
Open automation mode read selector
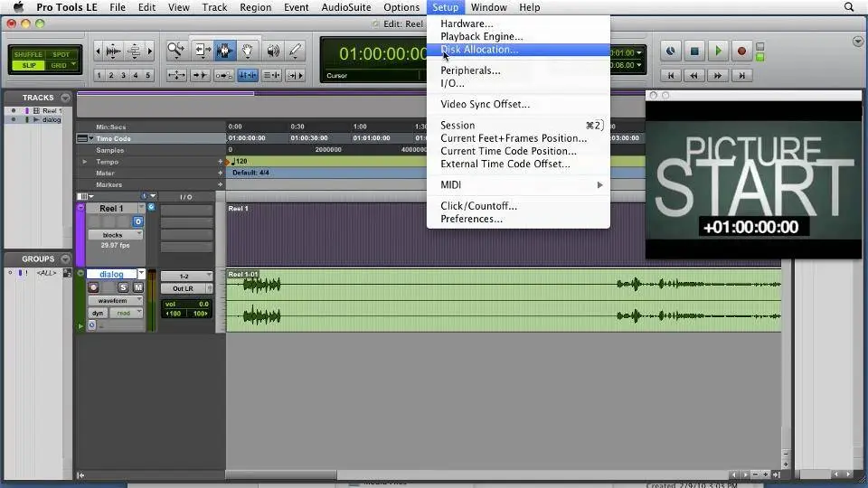coord(127,314)
